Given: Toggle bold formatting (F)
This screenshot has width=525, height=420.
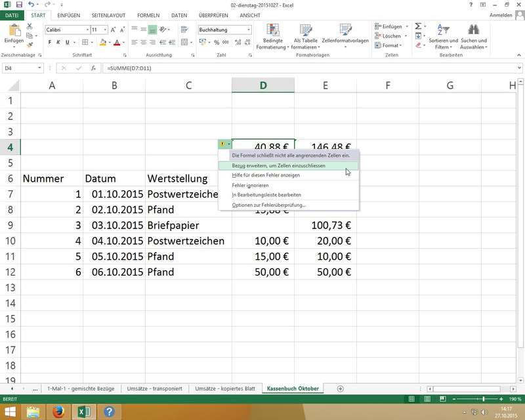Looking at the screenshot, I should (x=49, y=43).
